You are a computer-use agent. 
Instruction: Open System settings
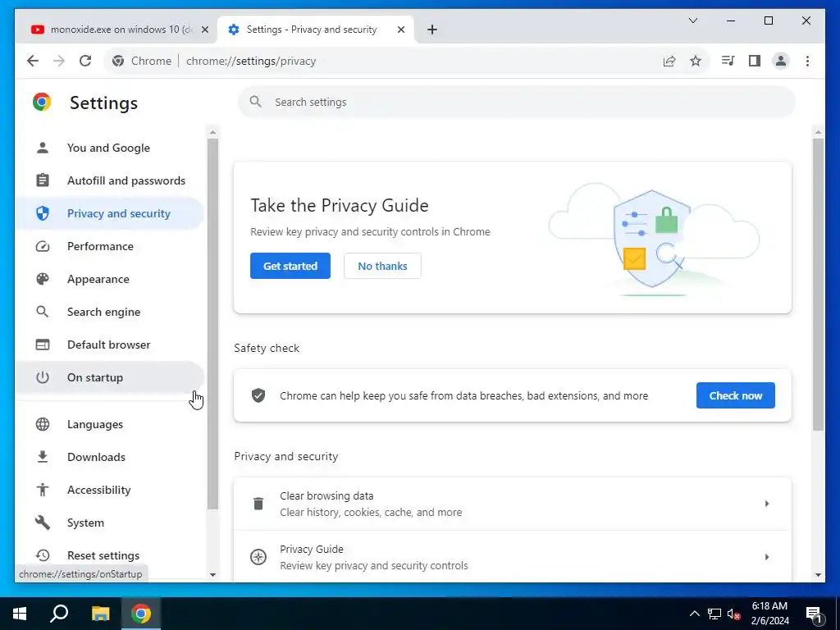[109, 523]
